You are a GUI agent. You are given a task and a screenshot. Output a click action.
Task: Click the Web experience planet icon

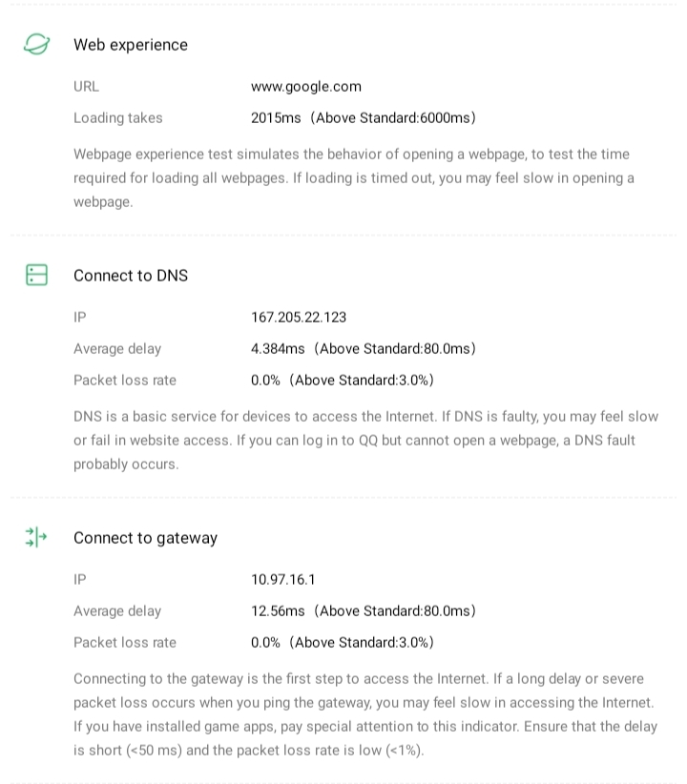coord(36,45)
